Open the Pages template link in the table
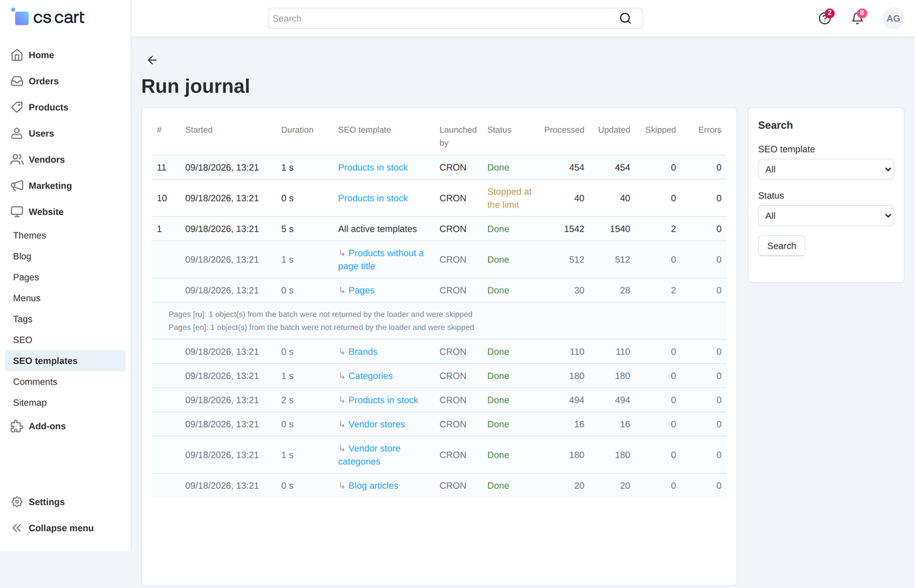The height and width of the screenshot is (588, 915). [x=361, y=291]
